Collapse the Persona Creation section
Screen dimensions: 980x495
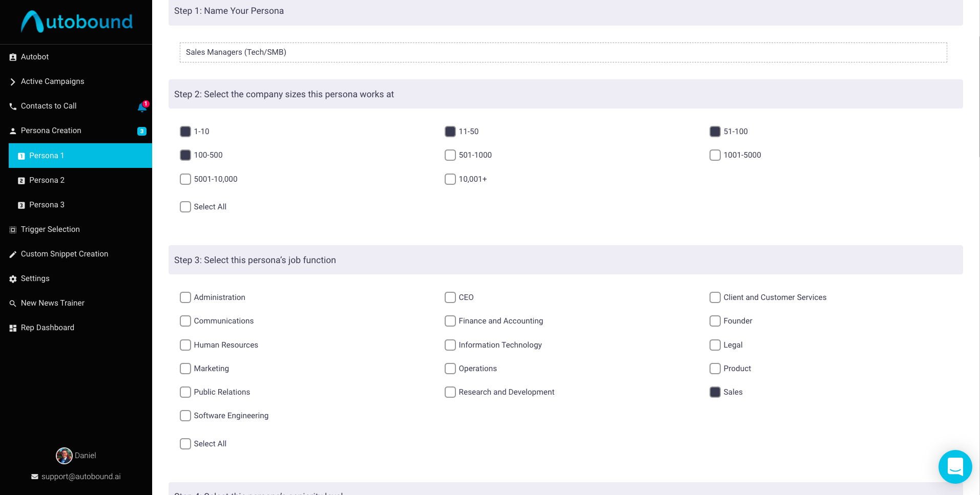(51, 131)
